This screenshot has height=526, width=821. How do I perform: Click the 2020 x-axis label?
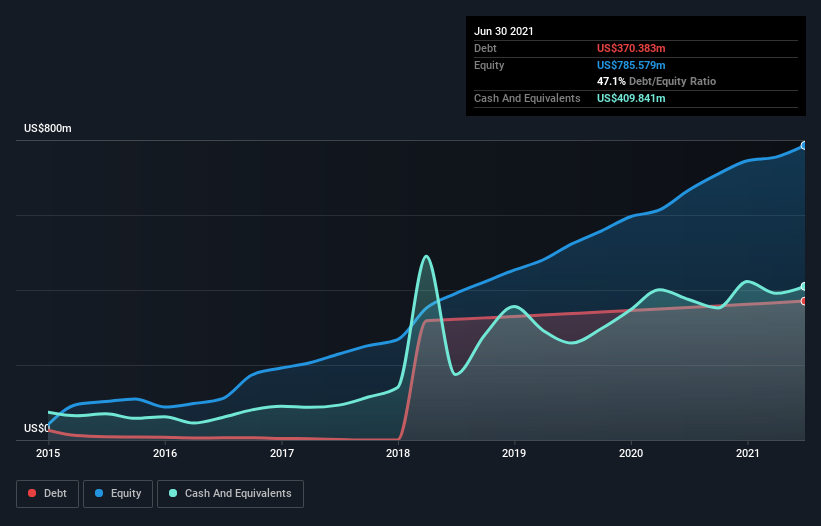pyautogui.click(x=631, y=453)
